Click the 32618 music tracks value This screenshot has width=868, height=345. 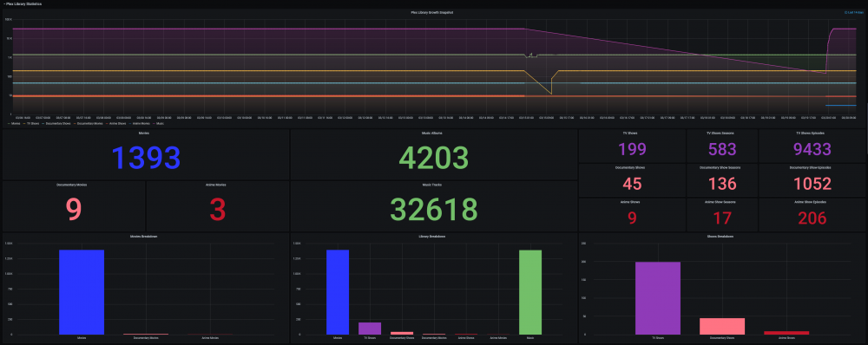[433, 209]
